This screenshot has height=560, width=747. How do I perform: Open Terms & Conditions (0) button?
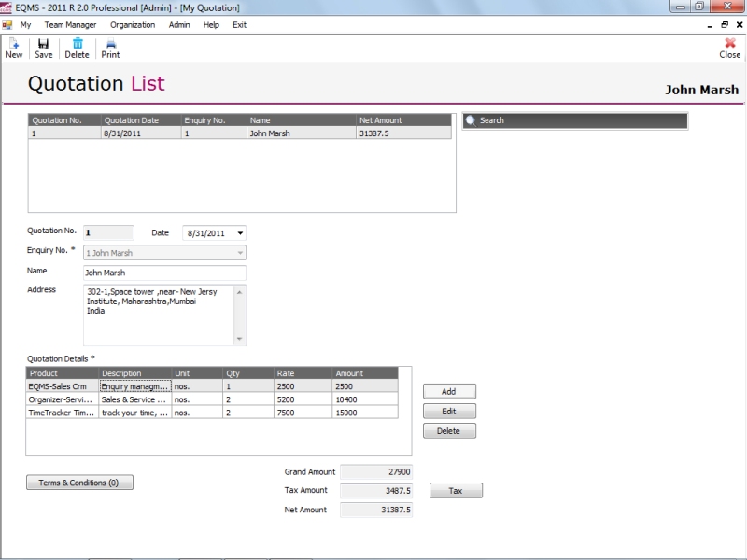tap(79, 483)
